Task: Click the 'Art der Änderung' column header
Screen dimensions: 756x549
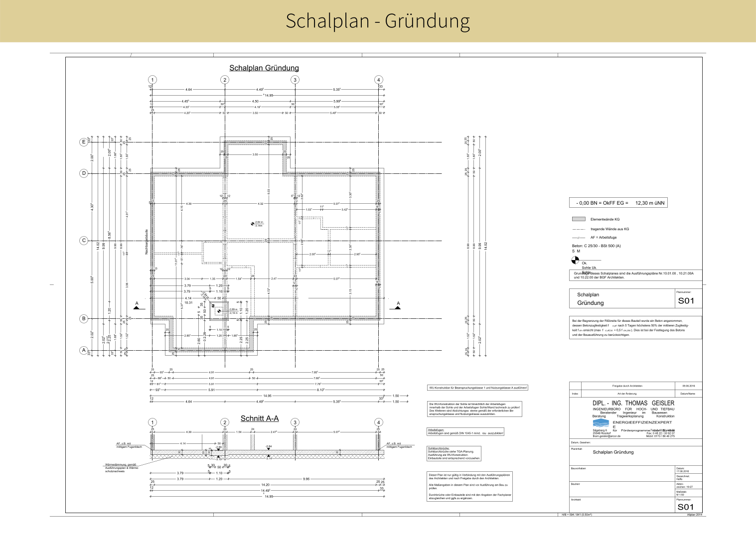Action: pyautogui.click(x=627, y=394)
